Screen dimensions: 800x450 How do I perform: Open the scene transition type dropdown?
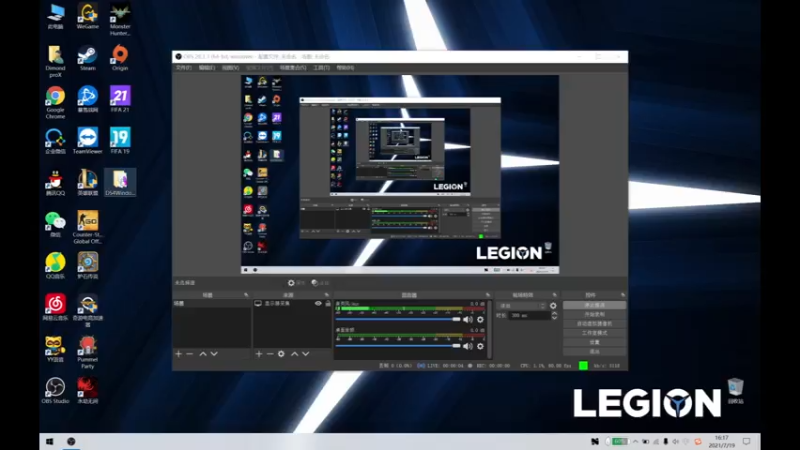tap(521, 306)
